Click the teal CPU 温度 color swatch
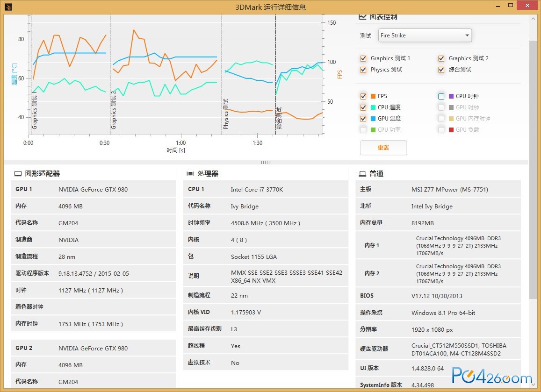The width and height of the screenshot is (541, 392). click(373, 107)
